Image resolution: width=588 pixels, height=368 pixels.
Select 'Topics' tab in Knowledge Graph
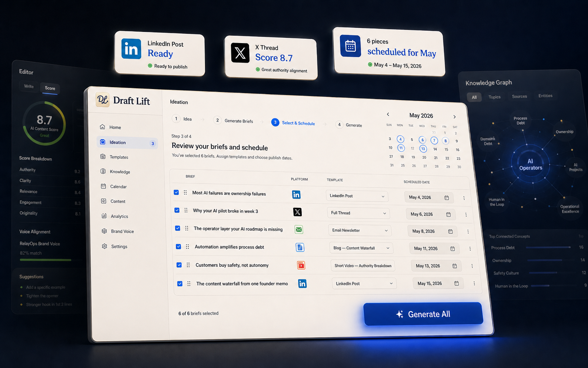[x=495, y=97]
